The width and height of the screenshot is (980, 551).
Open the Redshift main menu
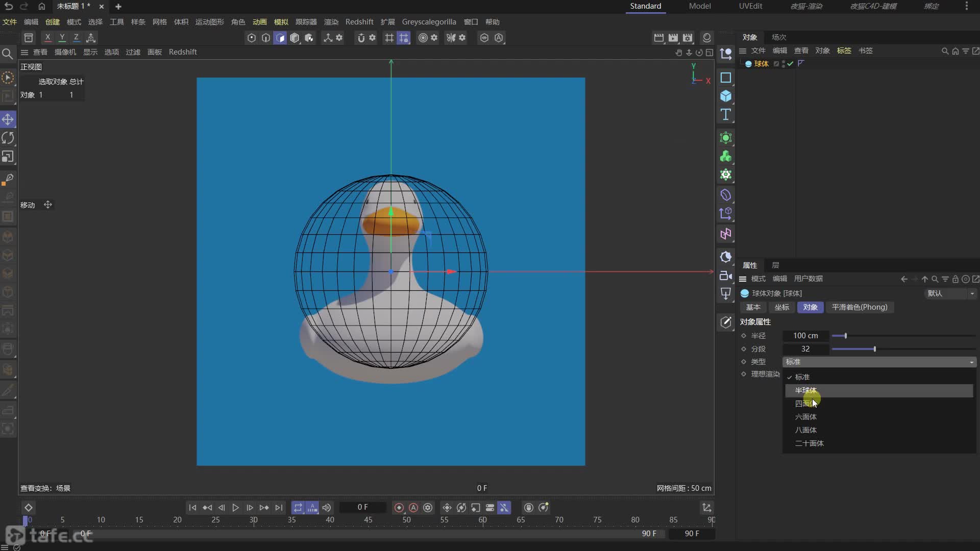click(359, 22)
